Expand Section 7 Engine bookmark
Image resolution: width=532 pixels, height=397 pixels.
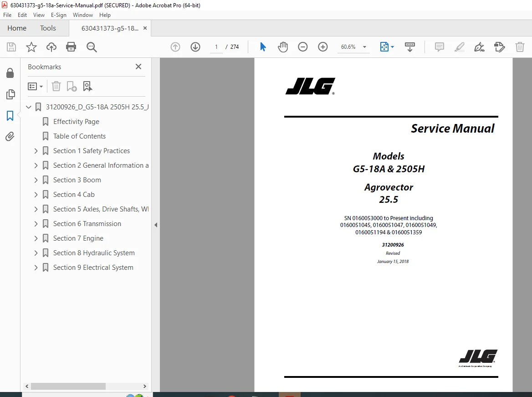tap(36, 238)
